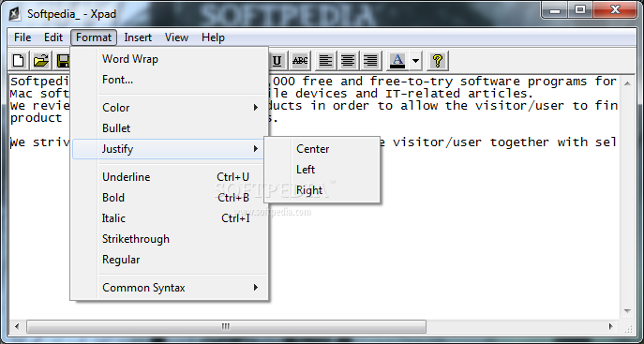Choose Italic from the Format menu
The width and height of the screenshot is (644, 344).
coord(170,218)
